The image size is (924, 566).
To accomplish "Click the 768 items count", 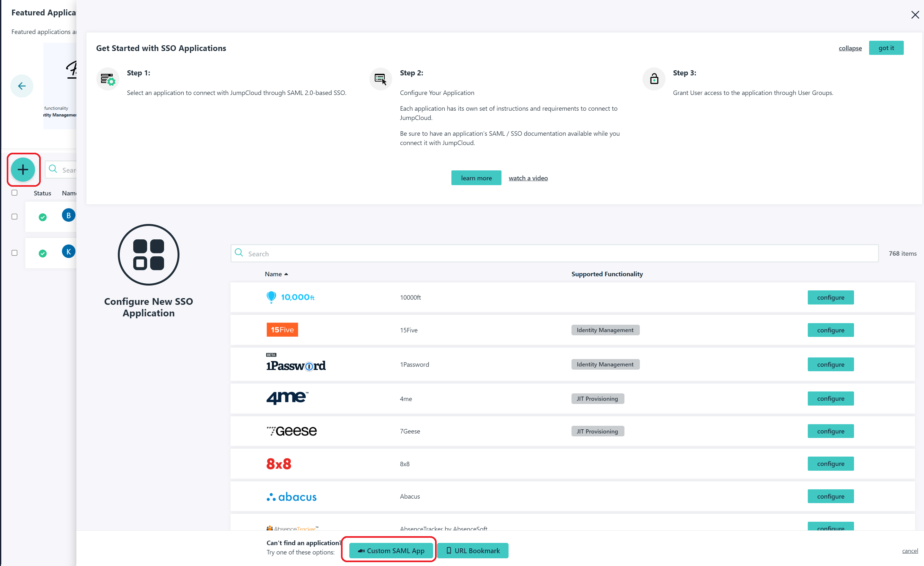I will click(x=902, y=253).
